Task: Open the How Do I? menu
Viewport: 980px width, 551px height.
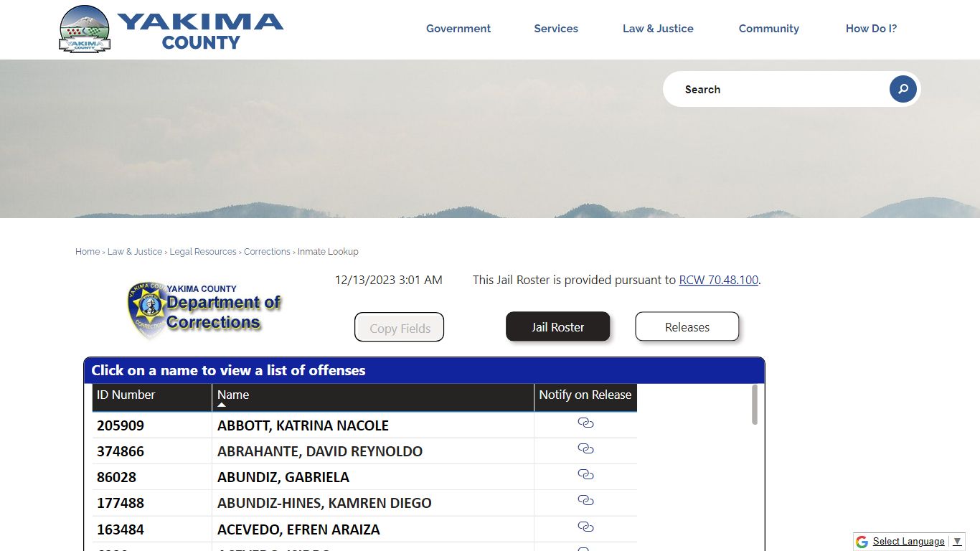Action: pyautogui.click(x=871, y=29)
